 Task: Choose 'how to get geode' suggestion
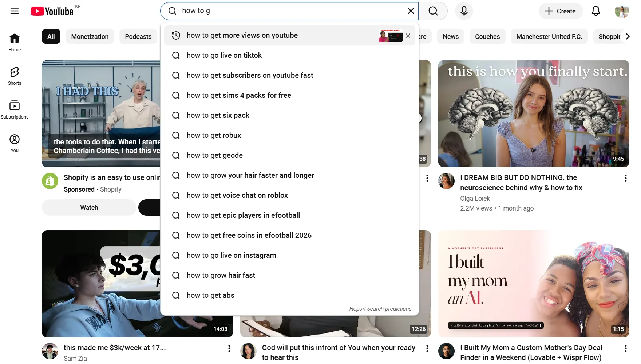click(289, 155)
